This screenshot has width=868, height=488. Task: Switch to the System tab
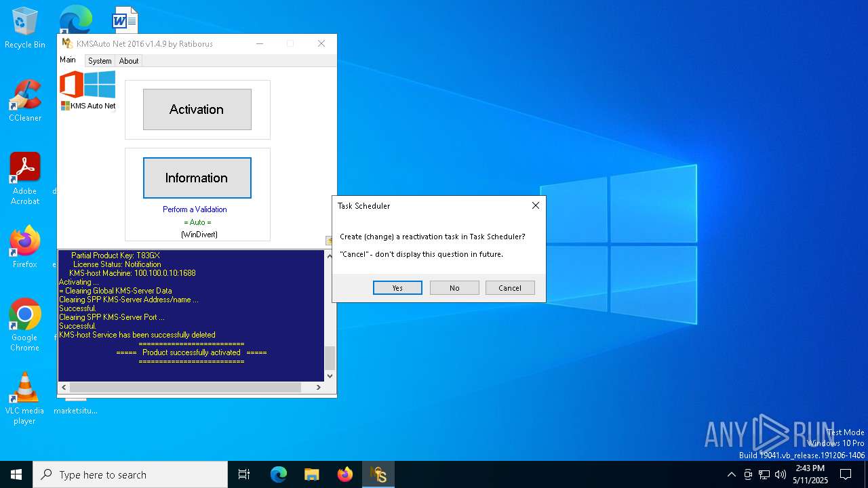tap(100, 61)
